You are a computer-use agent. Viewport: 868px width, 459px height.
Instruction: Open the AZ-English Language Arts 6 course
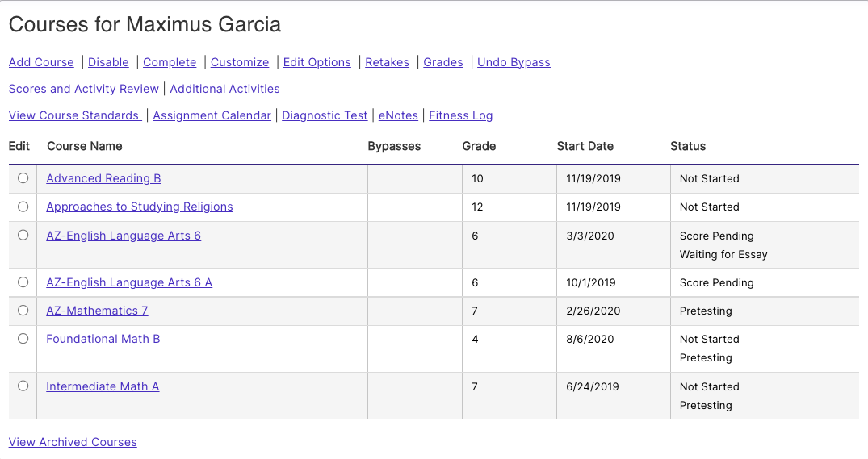124,236
